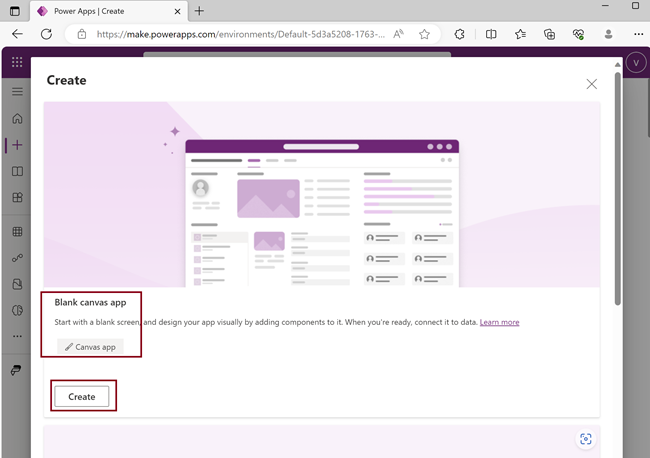The height and width of the screenshot is (458, 650).
Task: Open the Favorites list icon
Action: pos(520,34)
